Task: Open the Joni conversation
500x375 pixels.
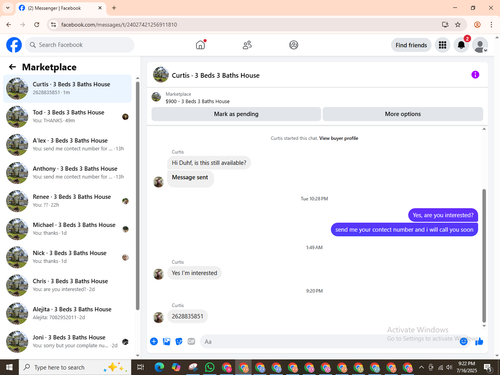Action: (x=67, y=341)
